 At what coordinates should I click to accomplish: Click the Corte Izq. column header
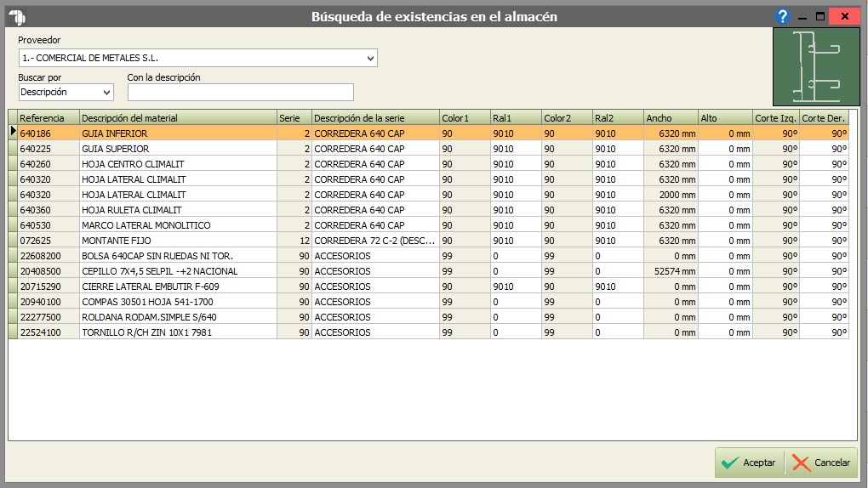coord(776,118)
